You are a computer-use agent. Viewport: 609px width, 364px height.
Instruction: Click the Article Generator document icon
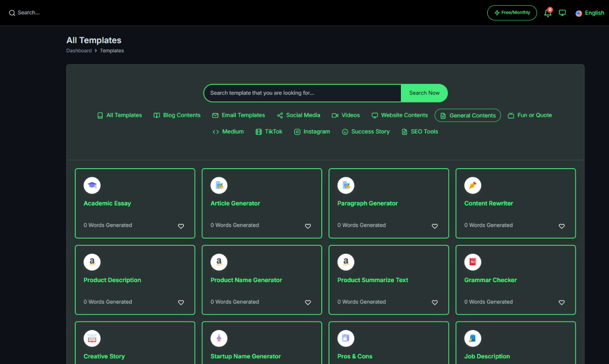pyautogui.click(x=219, y=185)
